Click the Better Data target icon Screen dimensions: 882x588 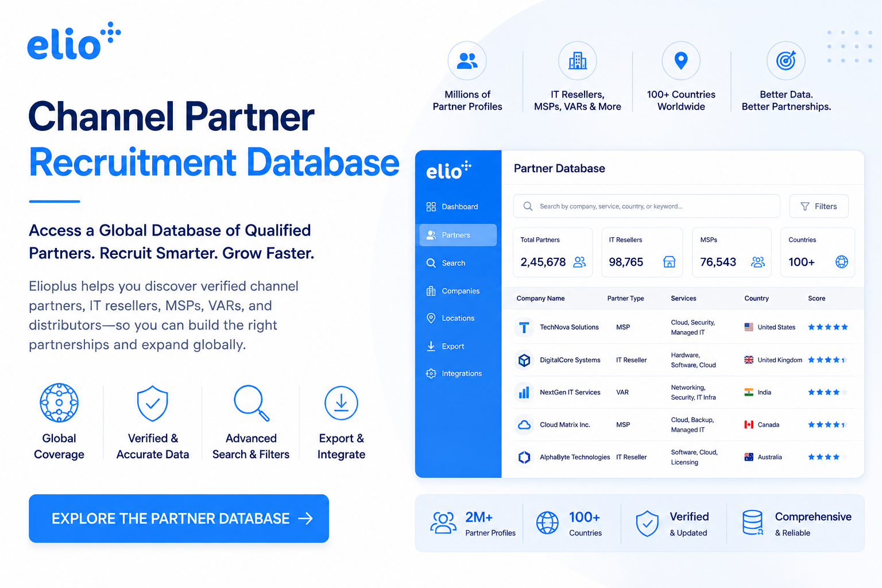click(x=786, y=60)
